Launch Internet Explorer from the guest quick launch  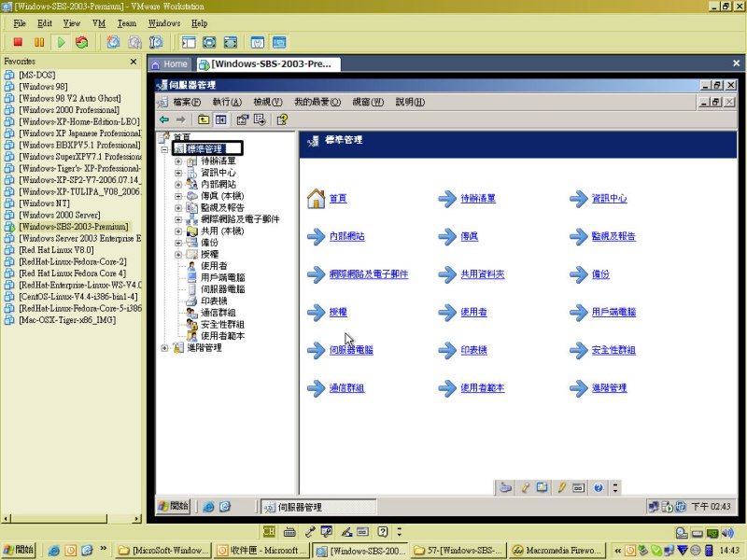tap(208, 507)
